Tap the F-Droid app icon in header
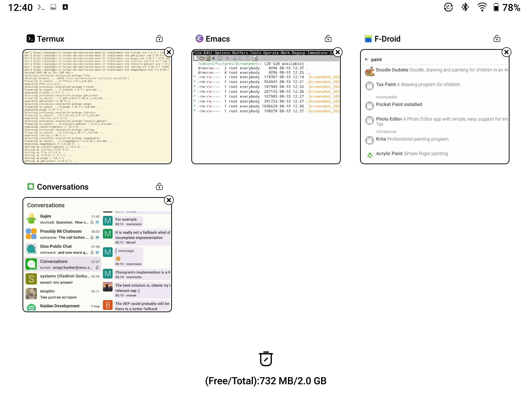The image size is (532, 399). point(368,39)
